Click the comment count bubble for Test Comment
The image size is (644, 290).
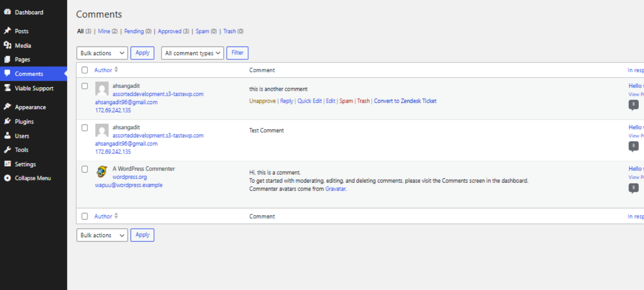(x=634, y=146)
